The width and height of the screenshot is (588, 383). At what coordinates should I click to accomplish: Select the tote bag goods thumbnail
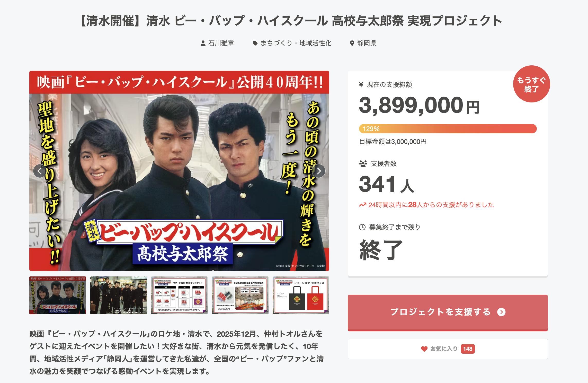[301, 295]
